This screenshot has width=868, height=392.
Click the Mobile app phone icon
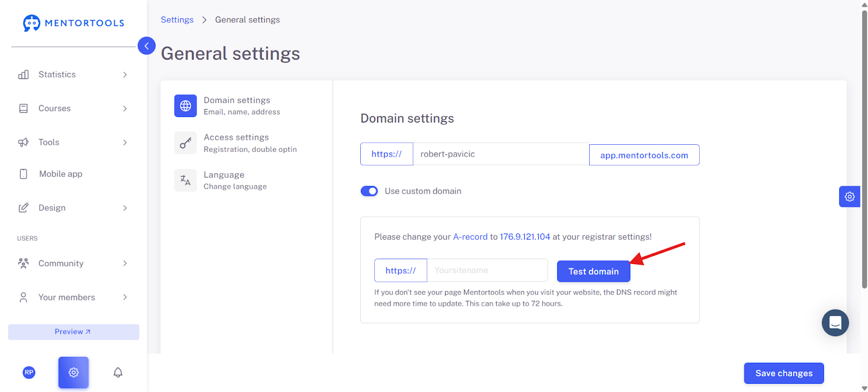click(23, 174)
